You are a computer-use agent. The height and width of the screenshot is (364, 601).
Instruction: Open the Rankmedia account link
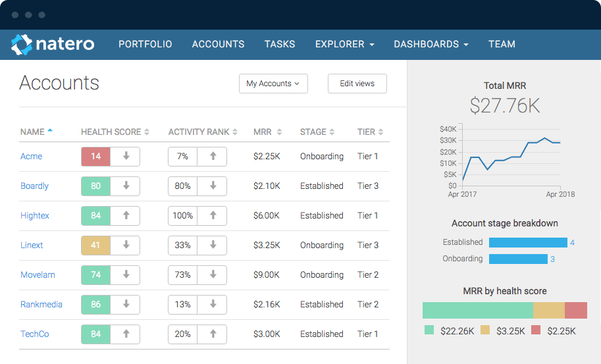tap(41, 304)
